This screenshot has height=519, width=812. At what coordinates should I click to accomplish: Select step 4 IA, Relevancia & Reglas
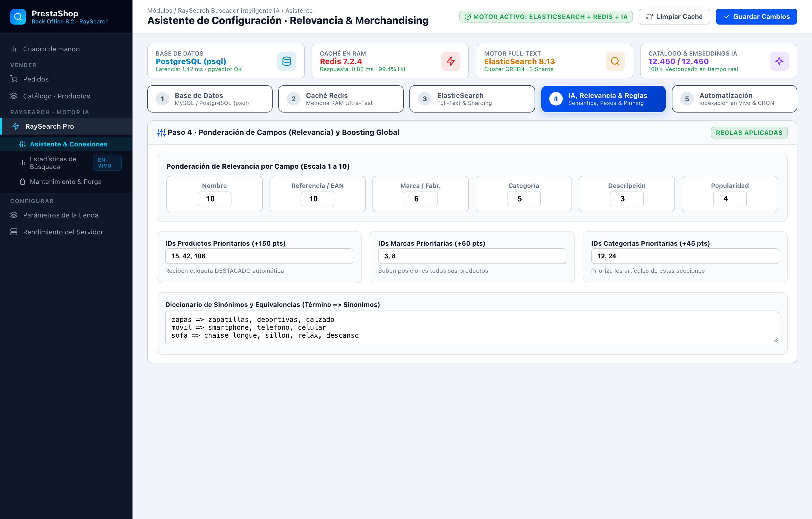[x=603, y=99]
